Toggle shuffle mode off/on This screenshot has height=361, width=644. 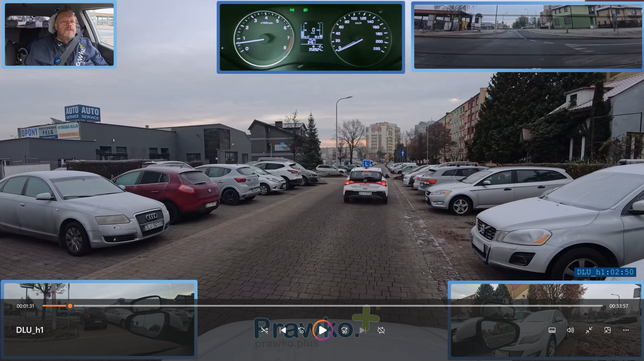(264, 330)
